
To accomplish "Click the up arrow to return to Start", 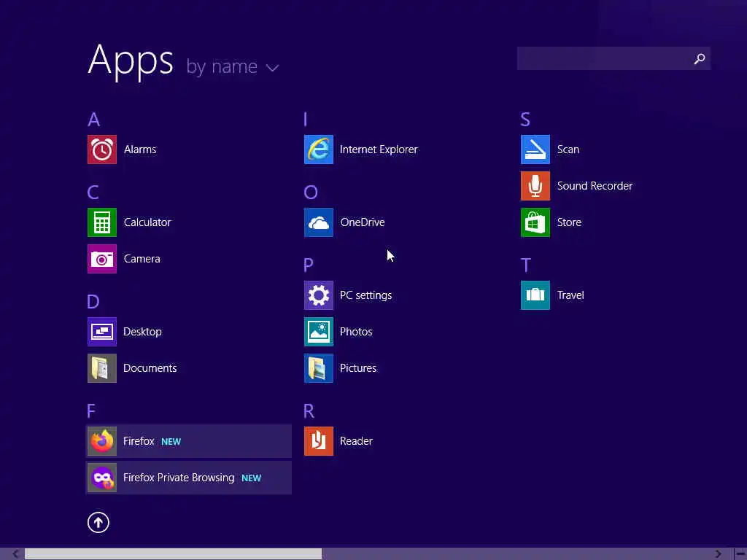I will coord(98,522).
